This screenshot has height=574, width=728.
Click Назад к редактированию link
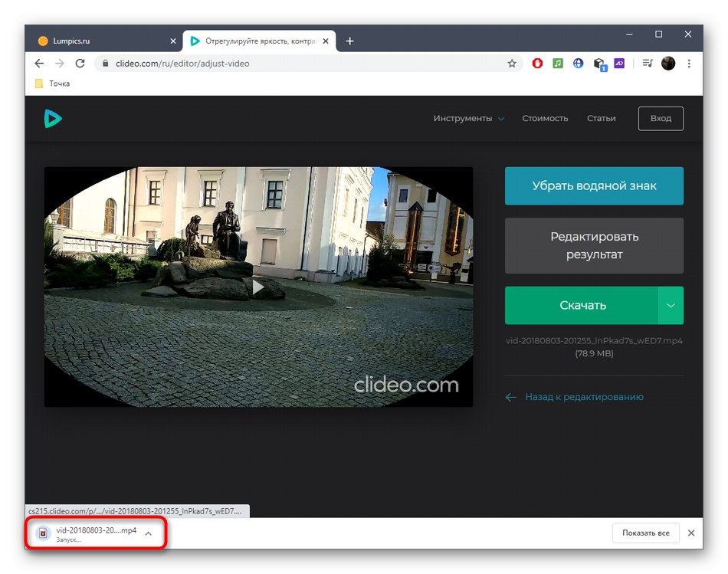[x=575, y=397]
